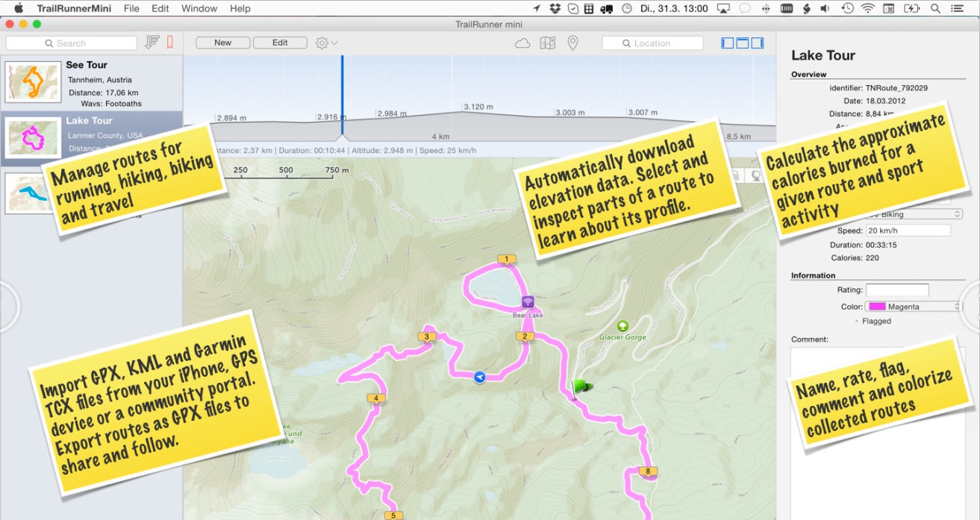Click the Dropbox icon in the menu bar

555,8
